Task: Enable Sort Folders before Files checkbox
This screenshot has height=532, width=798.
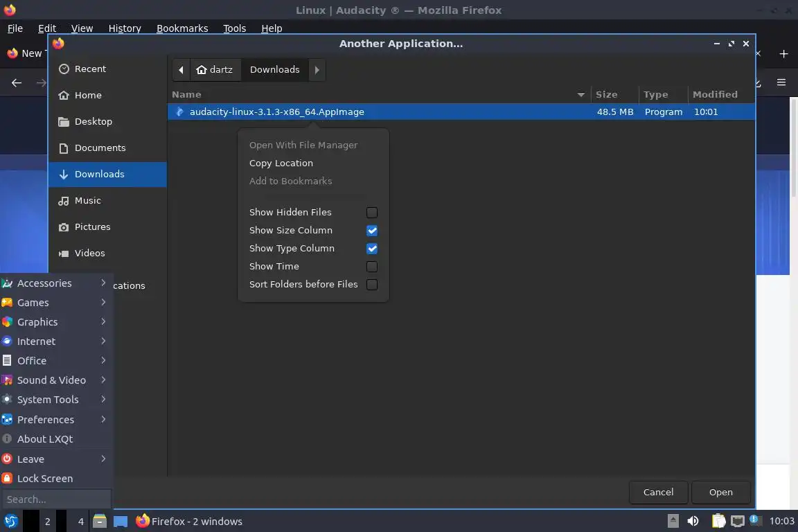Action: click(x=372, y=285)
